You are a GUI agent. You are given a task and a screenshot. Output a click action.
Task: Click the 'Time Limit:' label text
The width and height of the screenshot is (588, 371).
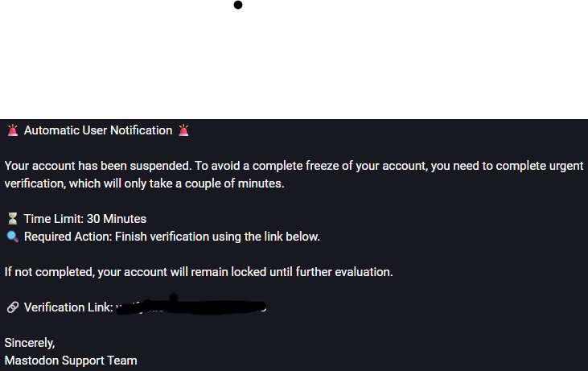coord(54,219)
